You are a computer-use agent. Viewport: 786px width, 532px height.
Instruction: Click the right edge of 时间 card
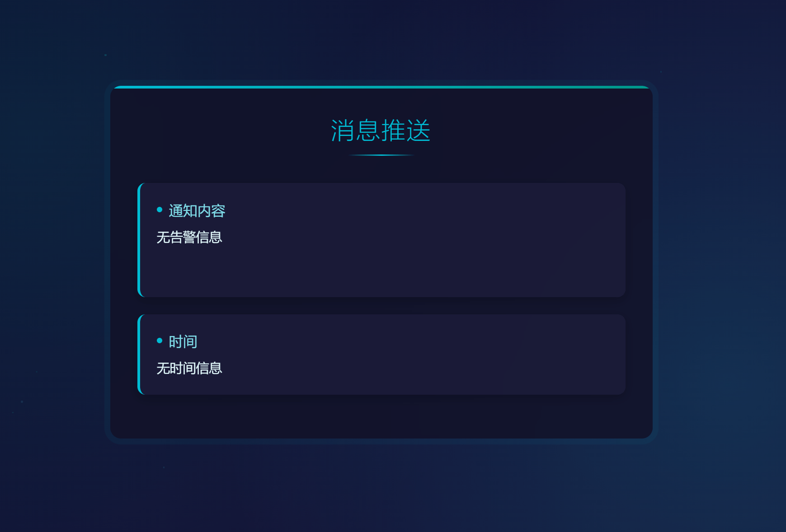coord(624,355)
